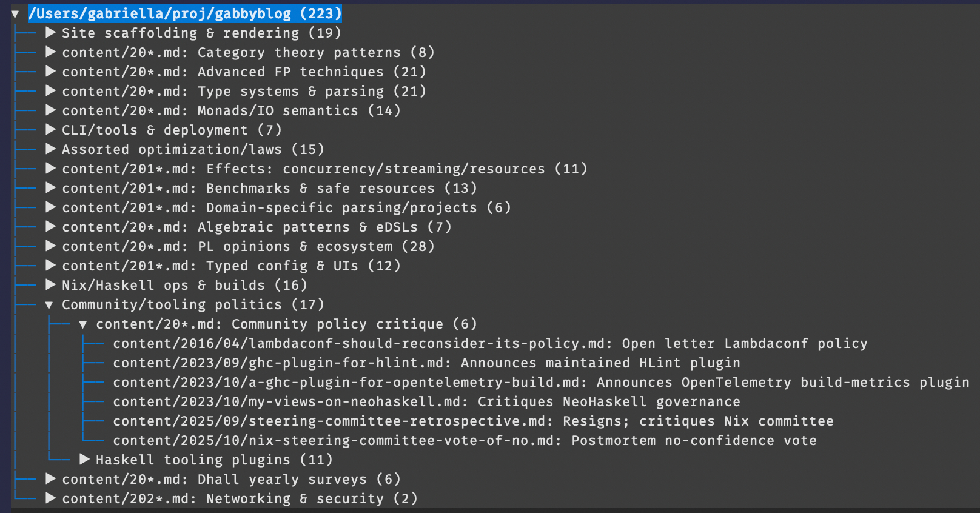Viewport: 980px width, 513px height.
Task: Expand Site scaffolding & rendering group
Action: [51, 33]
